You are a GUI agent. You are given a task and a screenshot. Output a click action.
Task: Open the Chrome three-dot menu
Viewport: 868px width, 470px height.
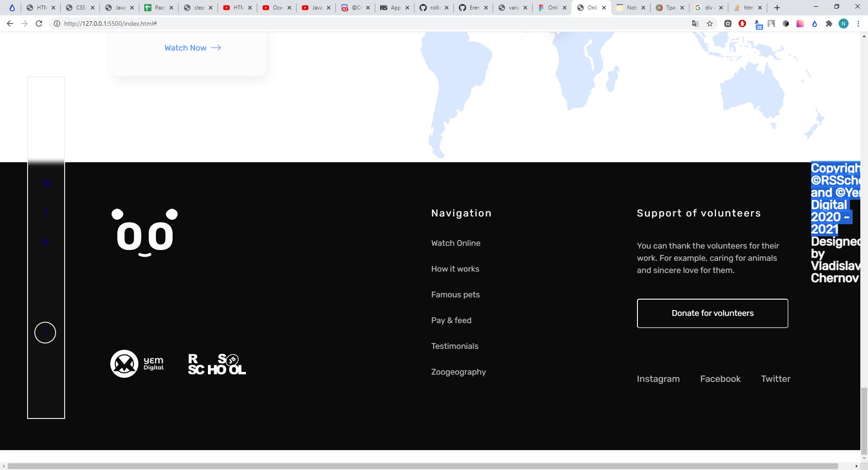coord(858,23)
